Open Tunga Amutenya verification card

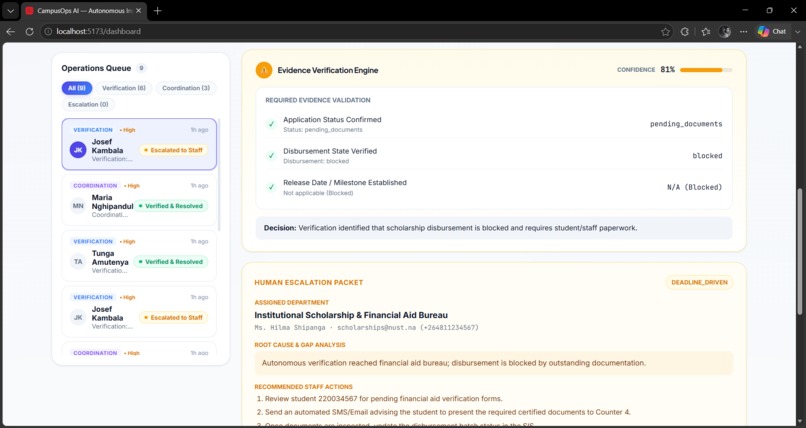click(x=139, y=256)
